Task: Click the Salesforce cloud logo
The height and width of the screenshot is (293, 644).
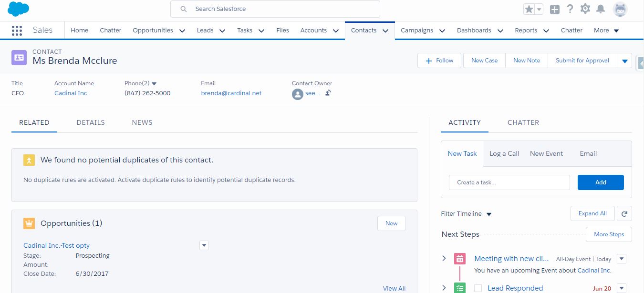Action: click(19, 9)
